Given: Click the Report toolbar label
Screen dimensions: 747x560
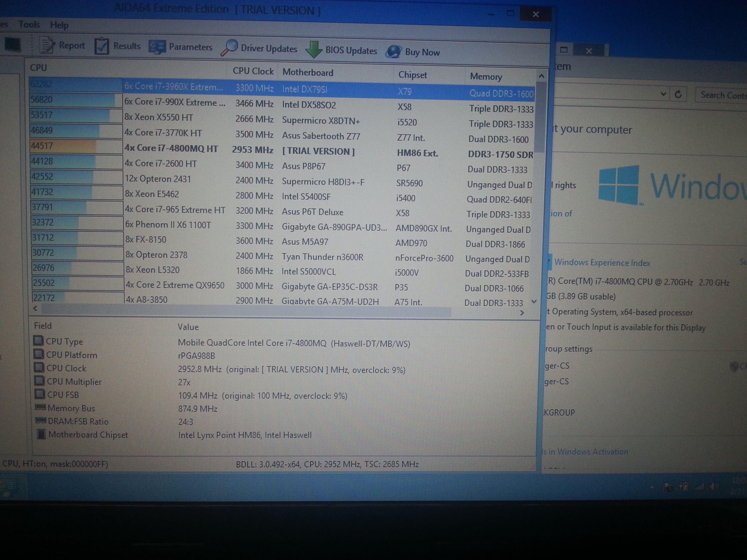Looking at the screenshot, I should (x=72, y=45).
